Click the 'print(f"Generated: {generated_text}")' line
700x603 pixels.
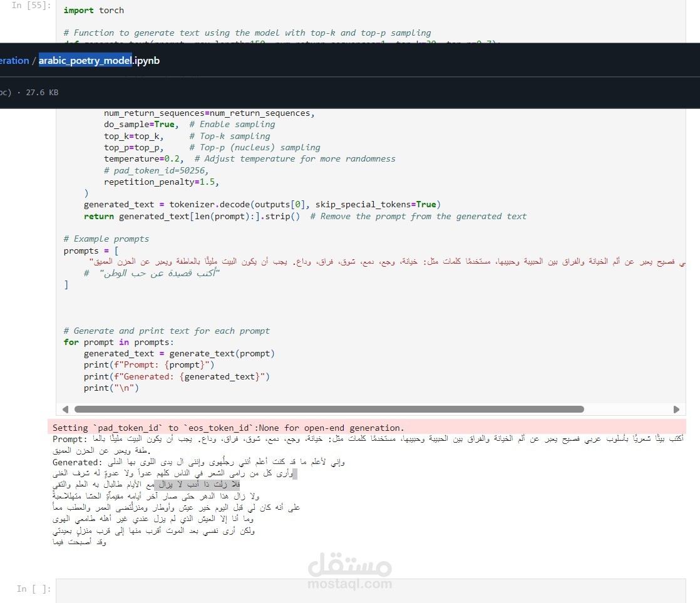(177, 377)
